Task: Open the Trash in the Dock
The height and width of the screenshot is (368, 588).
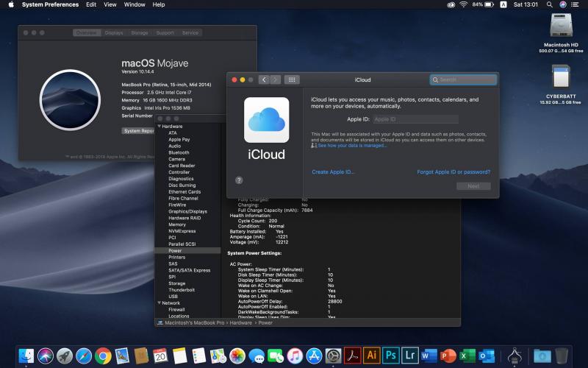Action: [562, 355]
